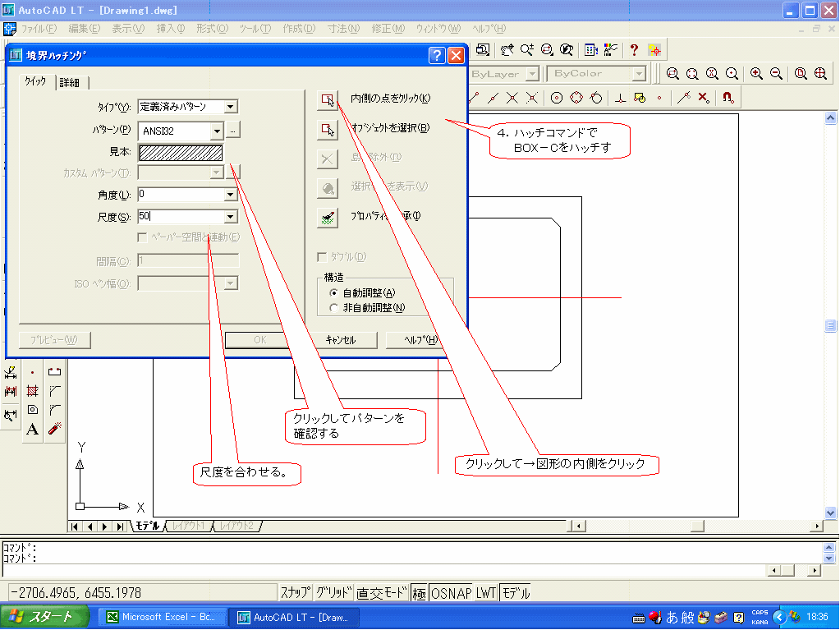Open help with the red question mark icon
This screenshot has width=840, height=630.
pyautogui.click(x=634, y=50)
